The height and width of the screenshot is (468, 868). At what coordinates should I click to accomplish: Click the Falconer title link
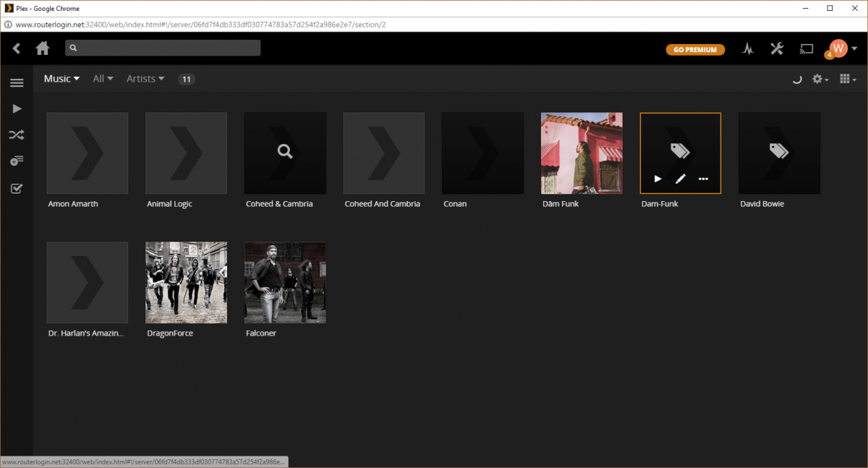tap(261, 333)
